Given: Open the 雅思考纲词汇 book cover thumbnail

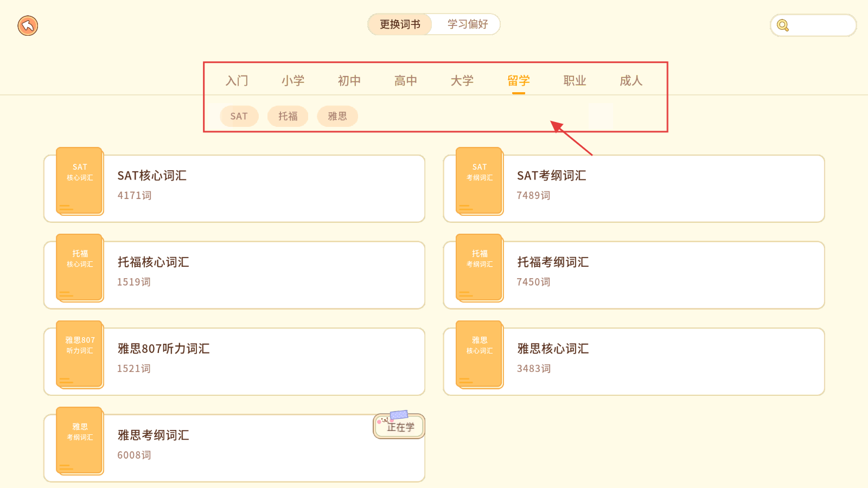Looking at the screenshot, I should (80, 441).
